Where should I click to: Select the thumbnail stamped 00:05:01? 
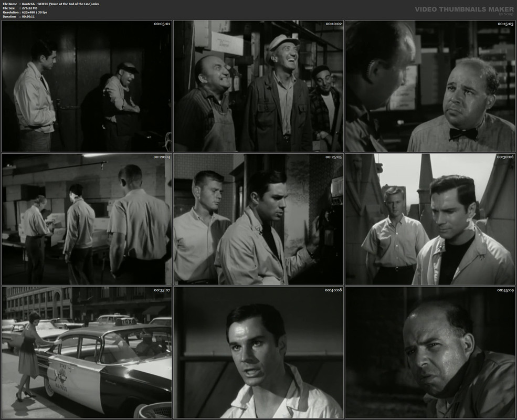(x=87, y=86)
